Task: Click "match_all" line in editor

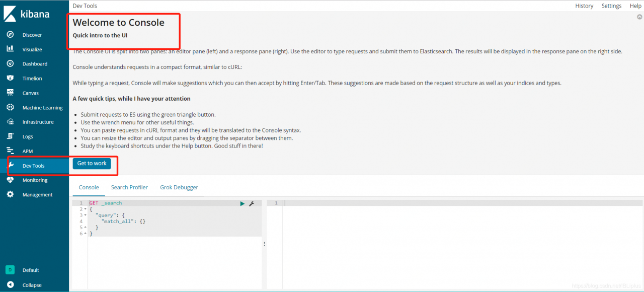Action: pos(123,222)
